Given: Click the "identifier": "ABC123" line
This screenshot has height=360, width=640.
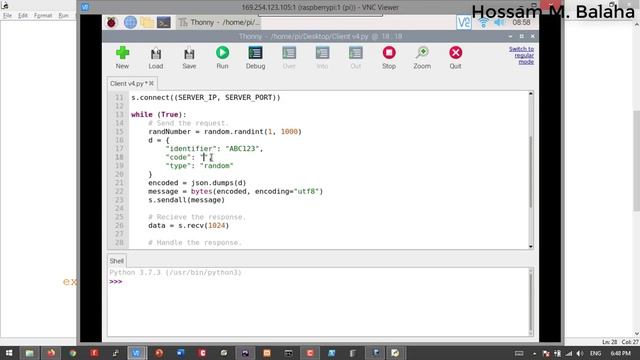Looking at the screenshot, I should click(x=214, y=149).
